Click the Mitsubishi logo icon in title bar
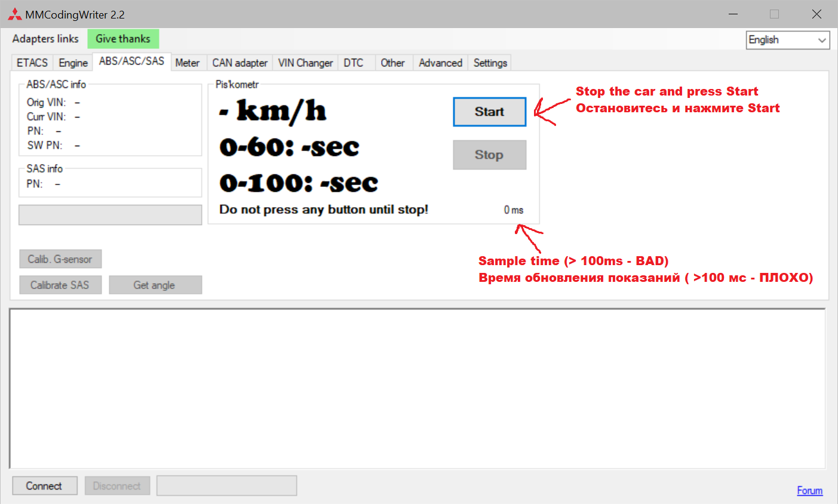The height and width of the screenshot is (504, 838). tap(14, 14)
